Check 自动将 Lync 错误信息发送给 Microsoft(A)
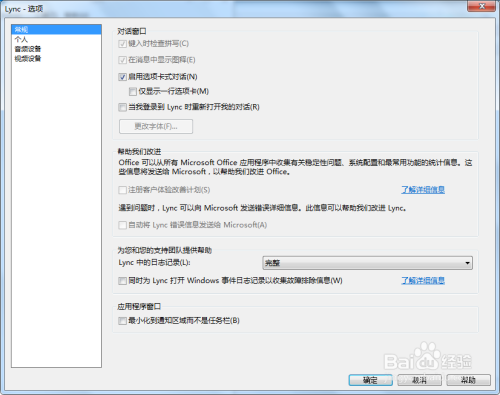500x395 pixels. point(122,225)
